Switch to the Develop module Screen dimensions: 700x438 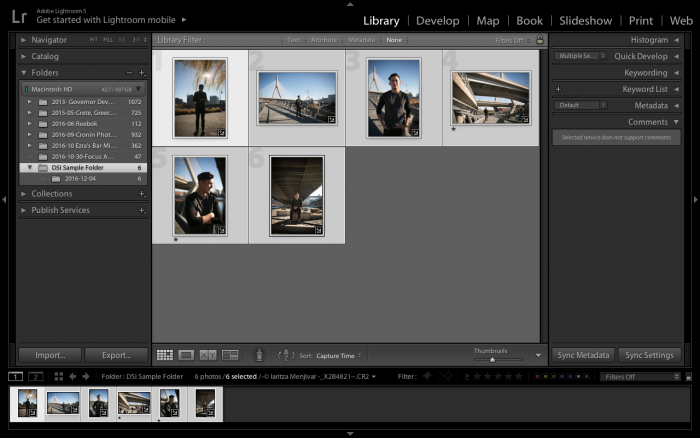437,20
